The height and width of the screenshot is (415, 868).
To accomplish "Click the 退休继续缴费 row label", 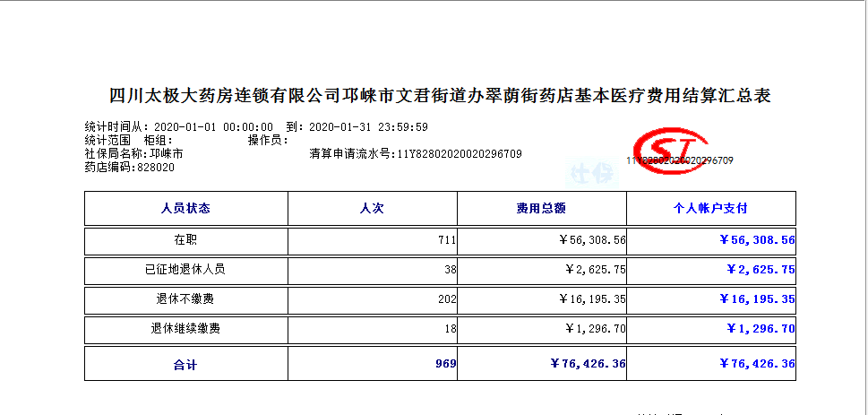I will coord(185,329).
